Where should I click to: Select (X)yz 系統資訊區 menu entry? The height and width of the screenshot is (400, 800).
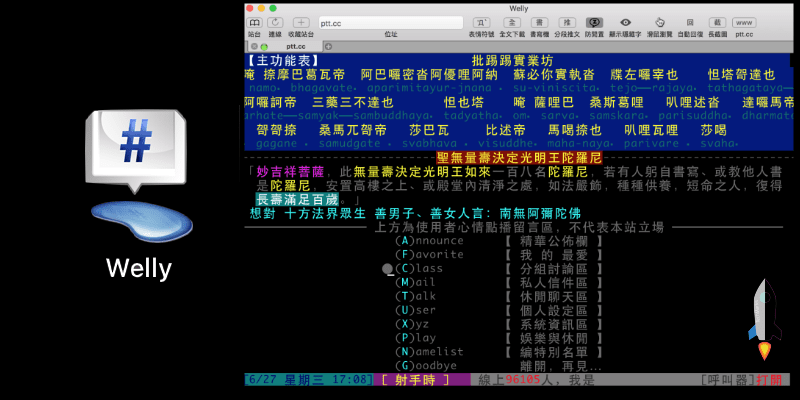[499, 324]
